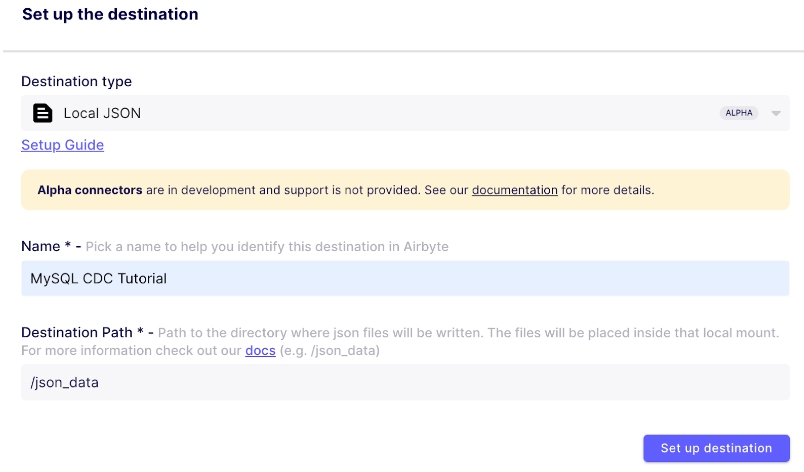Open the Setup Guide link
Viewport: 804px width, 472px height.
click(62, 145)
